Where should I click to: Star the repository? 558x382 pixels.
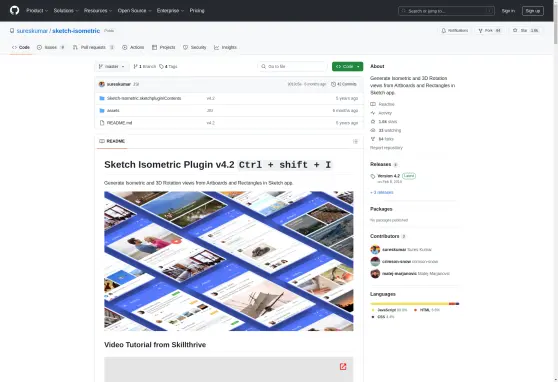click(525, 31)
